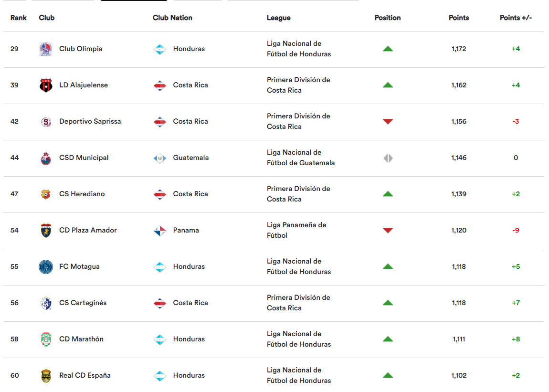
Task: Click the Panama flag icon
Action: click(160, 231)
